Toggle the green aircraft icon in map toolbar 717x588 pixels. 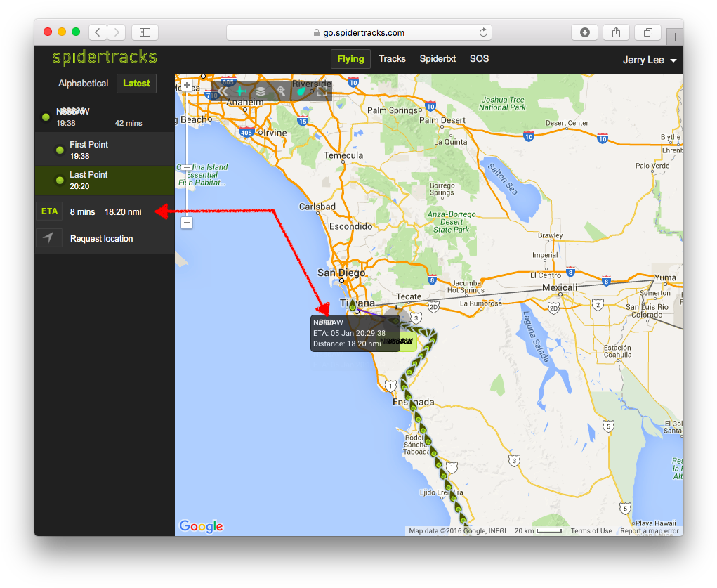tap(241, 91)
